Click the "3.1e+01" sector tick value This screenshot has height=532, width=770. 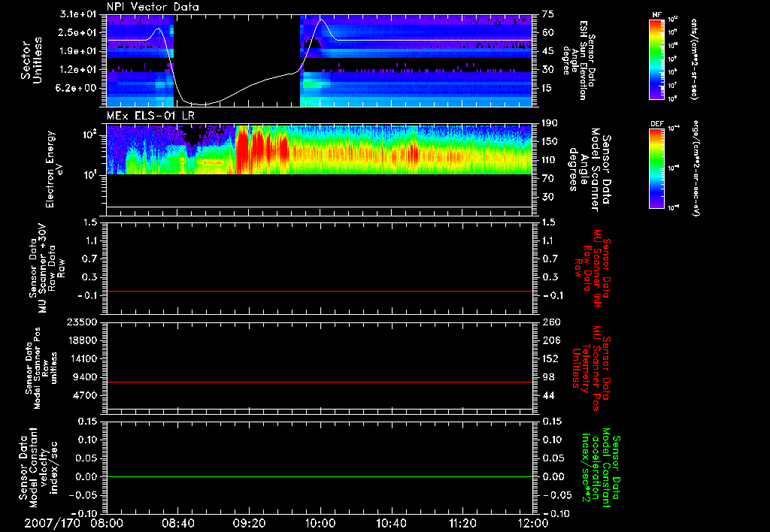click(77, 14)
